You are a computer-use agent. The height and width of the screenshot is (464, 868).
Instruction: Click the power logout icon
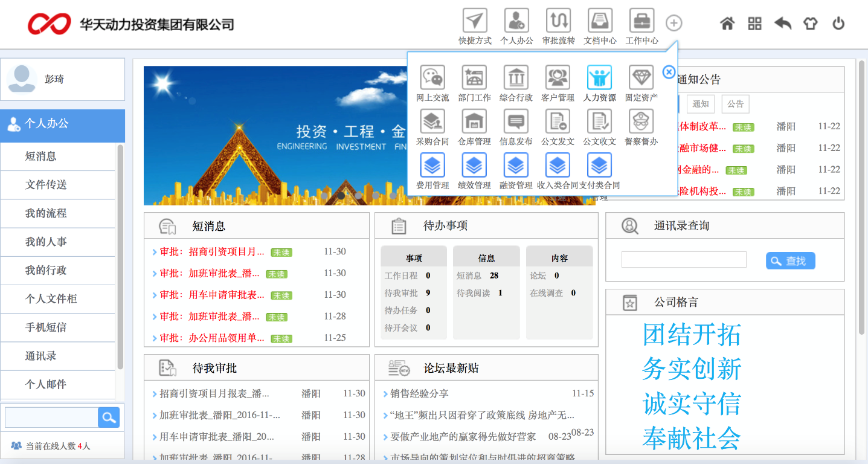tap(838, 24)
